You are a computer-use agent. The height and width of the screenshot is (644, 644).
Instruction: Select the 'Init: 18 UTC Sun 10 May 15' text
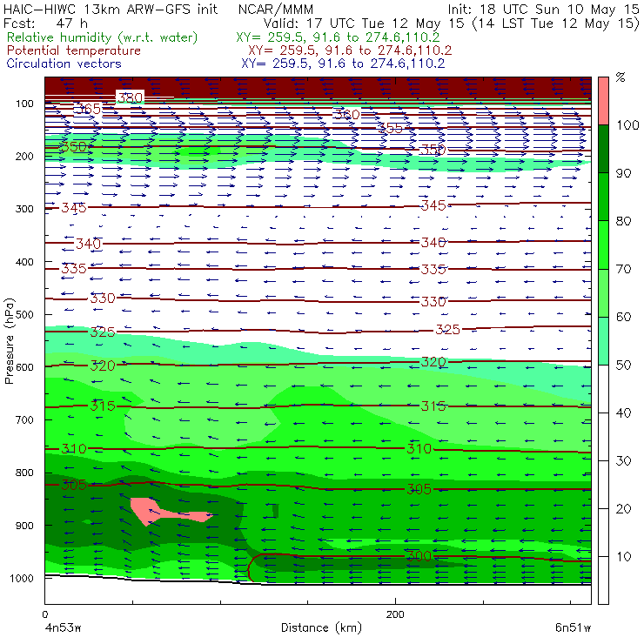[543, 9]
